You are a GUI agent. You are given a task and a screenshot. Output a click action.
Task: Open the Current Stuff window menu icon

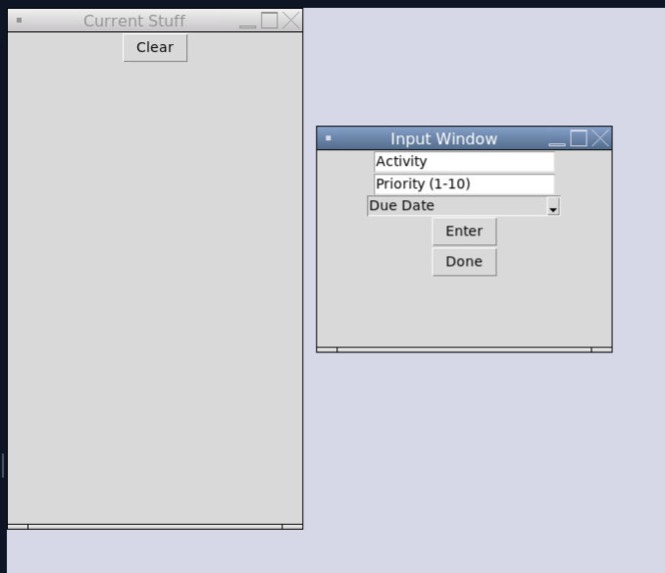[x=19, y=20]
